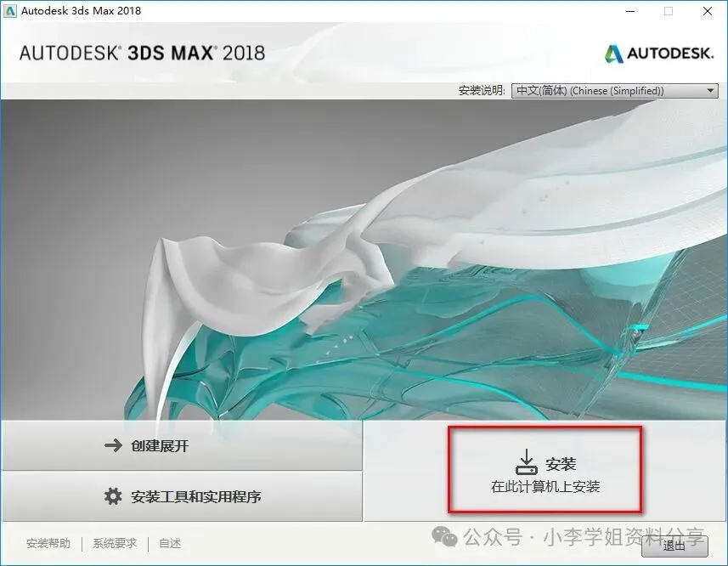Start installation via the 安装 label
Image resolution: width=728 pixels, height=566 pixels.
tap(561, 463)
